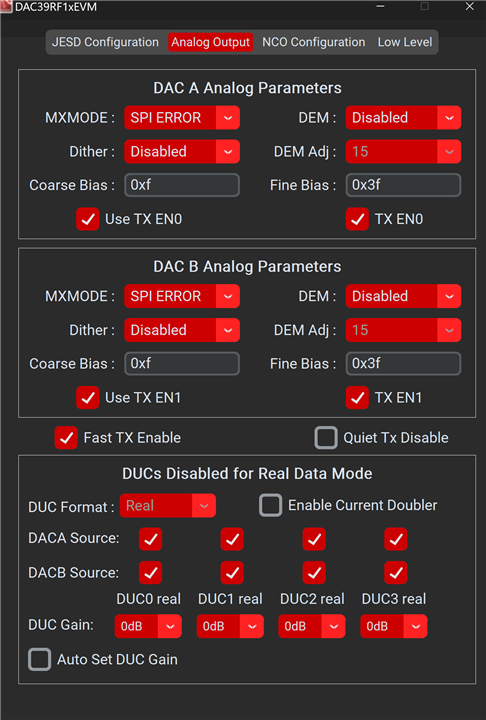Expand the DUC0 real gain dropdown

pyautogui.click(x=148, y=626)
